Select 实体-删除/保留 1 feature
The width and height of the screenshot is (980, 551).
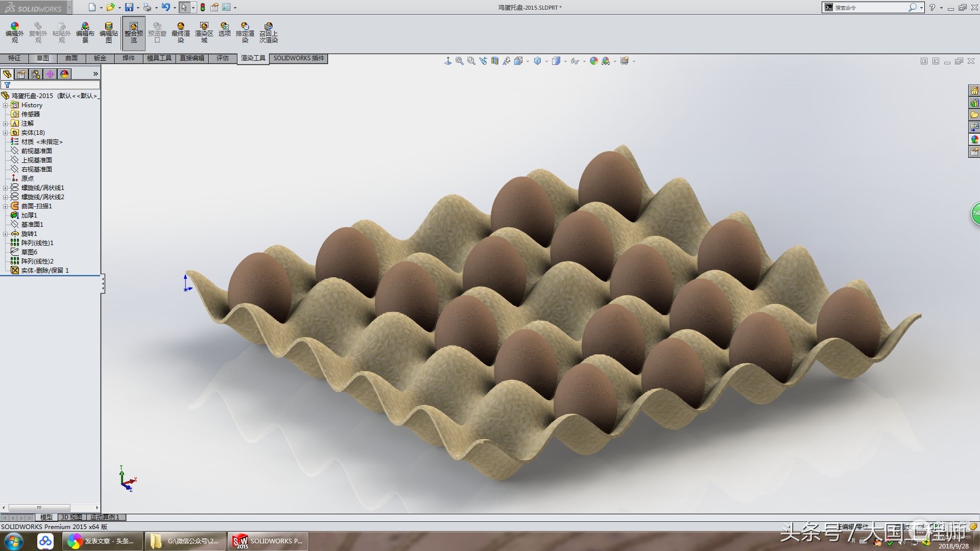pos(45,271)
